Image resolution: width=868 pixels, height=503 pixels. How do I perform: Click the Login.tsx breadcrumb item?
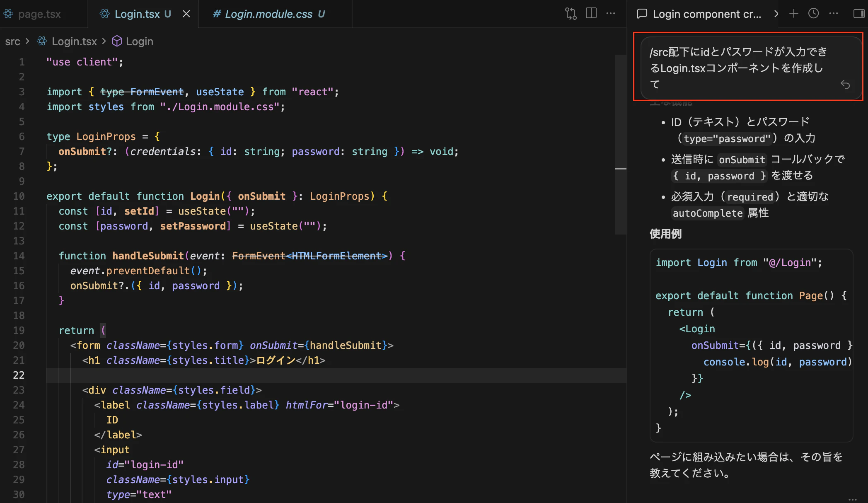pyautogui.click(x=74, y=41)
